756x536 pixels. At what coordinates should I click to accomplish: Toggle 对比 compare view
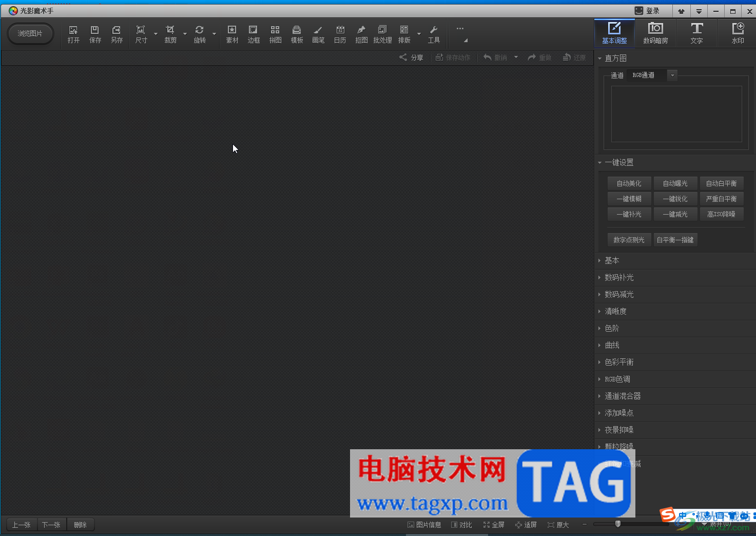point(461,525)
